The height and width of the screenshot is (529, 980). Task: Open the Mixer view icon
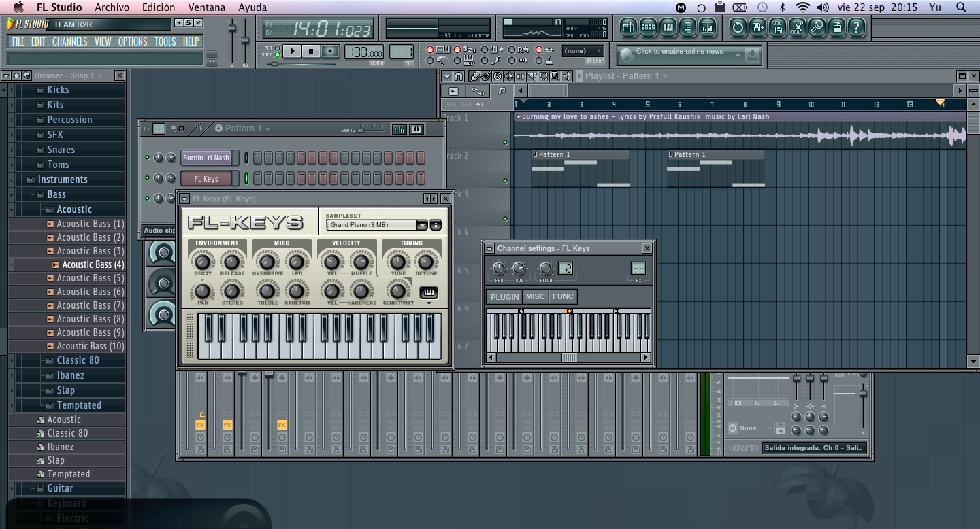tap(707, 27)
